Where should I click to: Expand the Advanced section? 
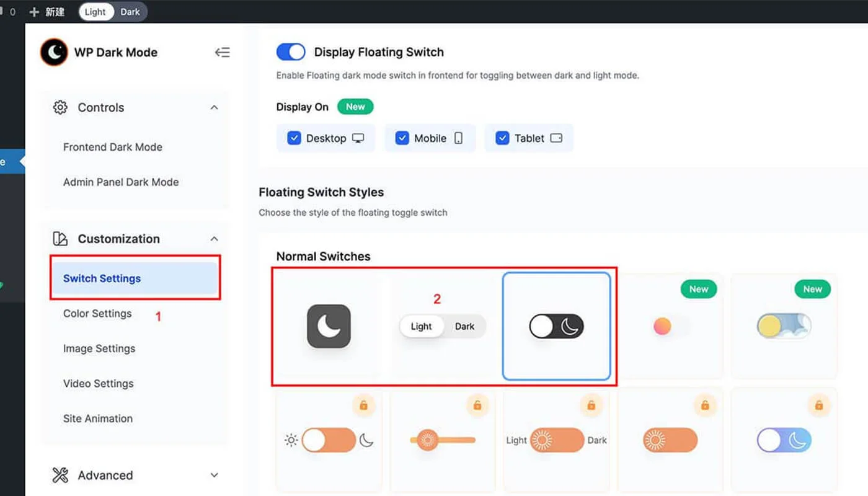[214, 475]
